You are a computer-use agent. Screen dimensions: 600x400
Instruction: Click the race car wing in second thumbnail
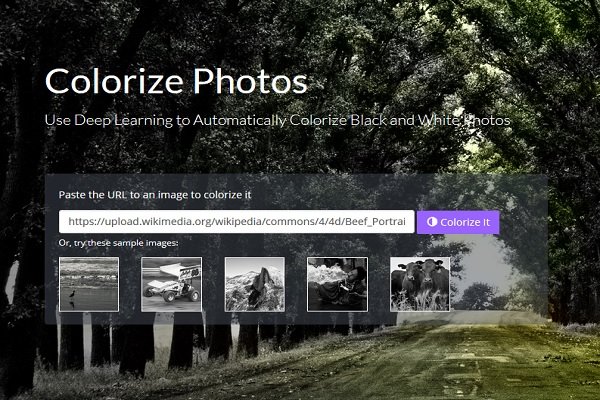pyautogui.click(x=180, y=271)
